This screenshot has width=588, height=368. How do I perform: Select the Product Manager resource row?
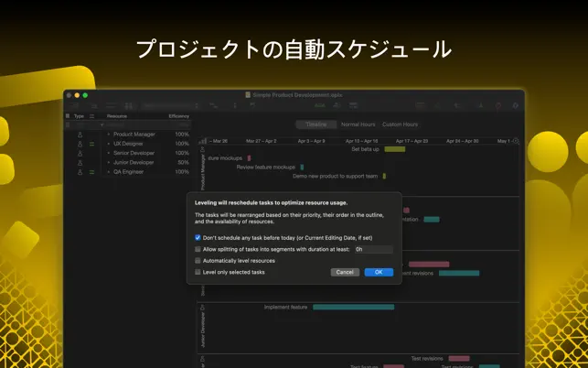127,135
